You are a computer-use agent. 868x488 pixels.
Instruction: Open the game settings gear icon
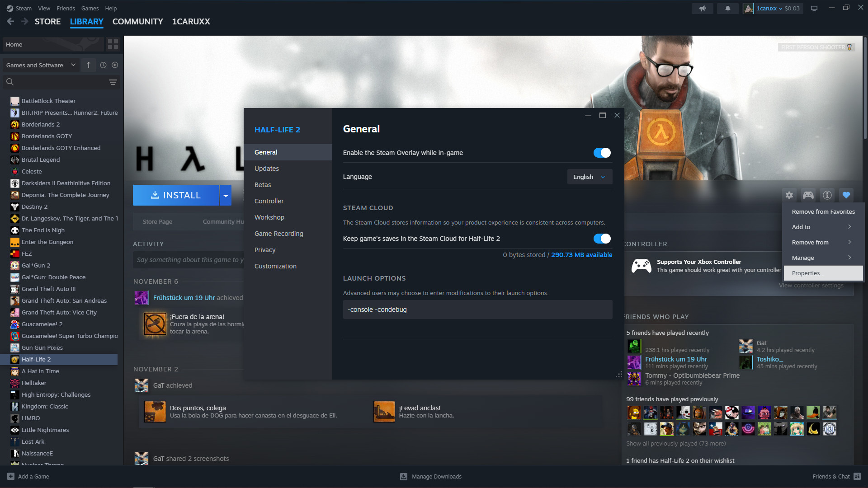point(789,195)
